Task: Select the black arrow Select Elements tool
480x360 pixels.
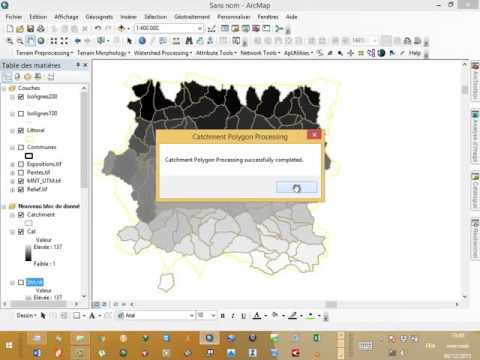Action: [129, 41]
